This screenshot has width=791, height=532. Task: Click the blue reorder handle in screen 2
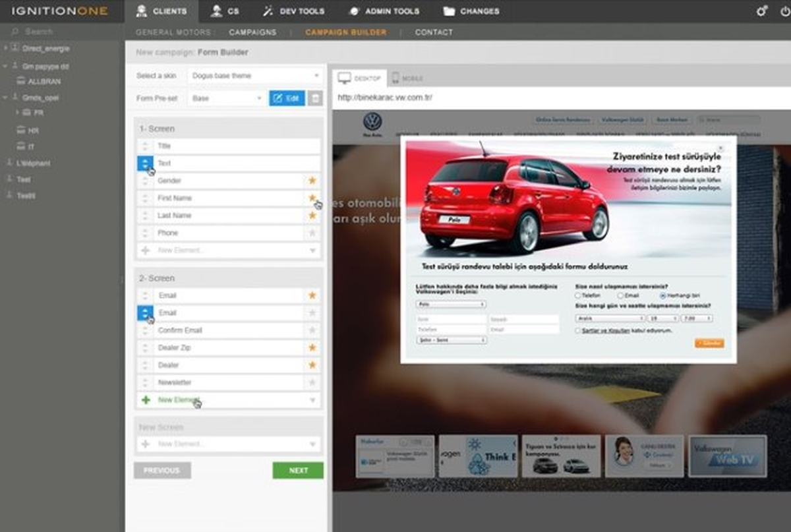[145, 312]
